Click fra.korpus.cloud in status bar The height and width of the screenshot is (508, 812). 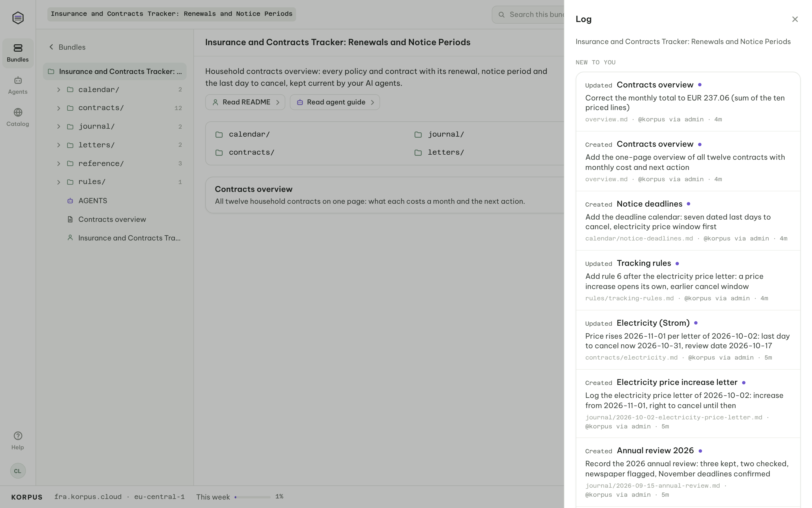click(88, 497)
